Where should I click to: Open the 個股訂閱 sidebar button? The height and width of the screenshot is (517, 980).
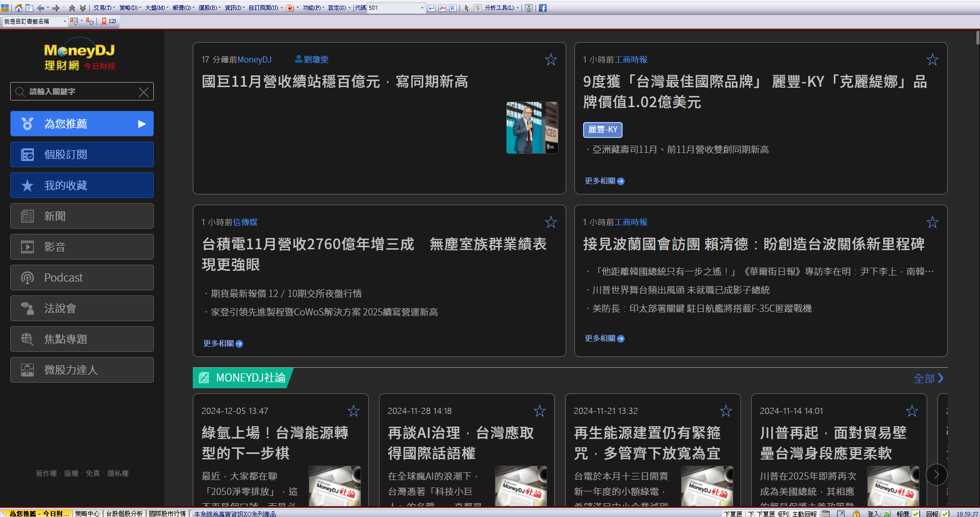pyautogui.click(x=82, y=154)
